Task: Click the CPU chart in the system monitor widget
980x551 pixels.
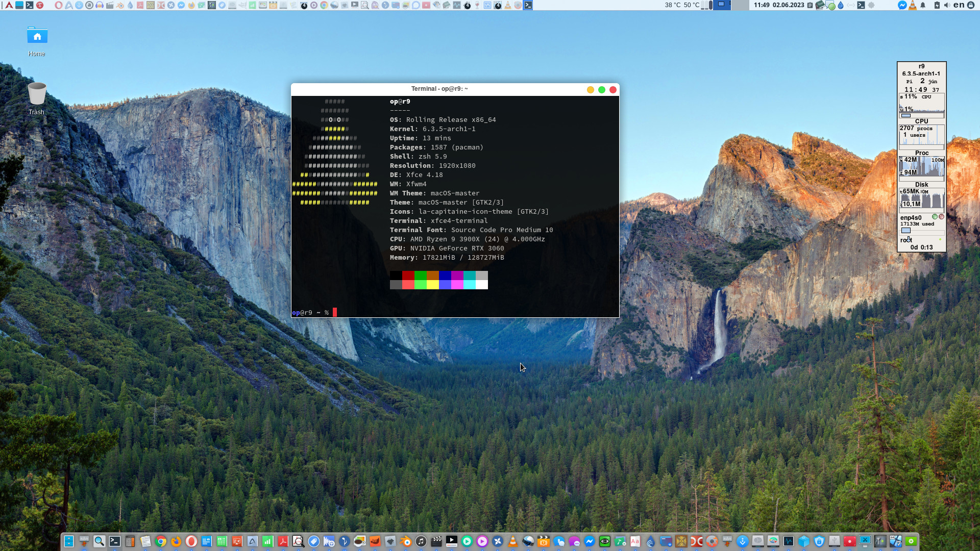Action: point(922,105)
